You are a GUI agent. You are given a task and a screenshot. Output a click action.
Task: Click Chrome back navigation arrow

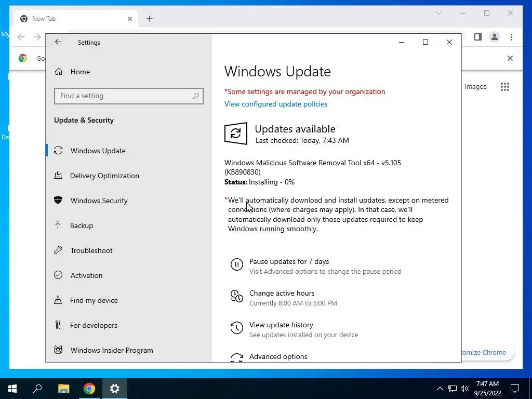point(21,37)
